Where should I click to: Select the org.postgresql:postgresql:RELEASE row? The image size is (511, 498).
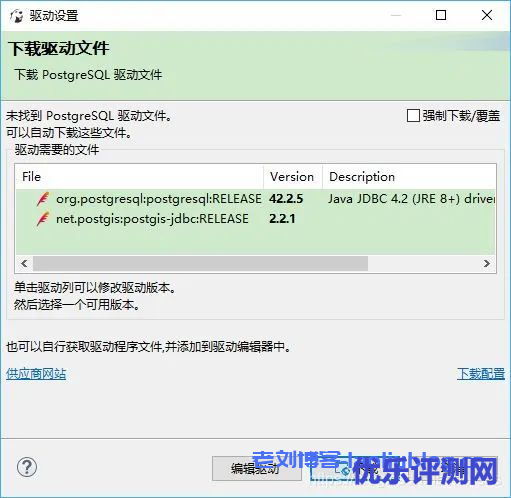[x=256, y=199]
